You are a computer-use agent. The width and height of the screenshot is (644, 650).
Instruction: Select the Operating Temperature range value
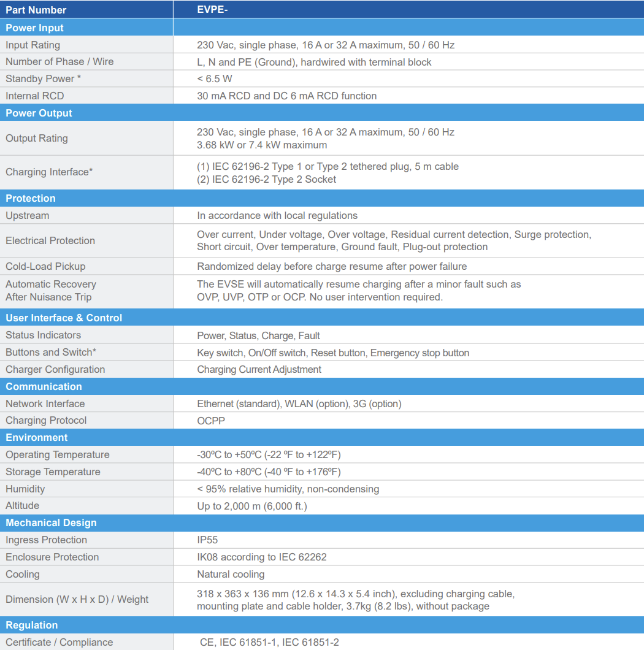coord(269,454)
